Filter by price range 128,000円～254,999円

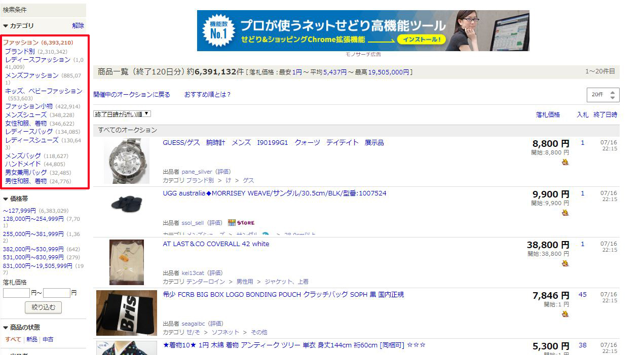pos(33,219)
